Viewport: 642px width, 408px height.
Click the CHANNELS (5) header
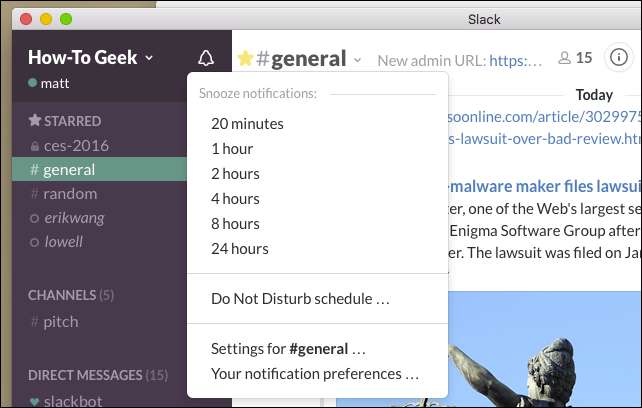[x=70, y=295]
